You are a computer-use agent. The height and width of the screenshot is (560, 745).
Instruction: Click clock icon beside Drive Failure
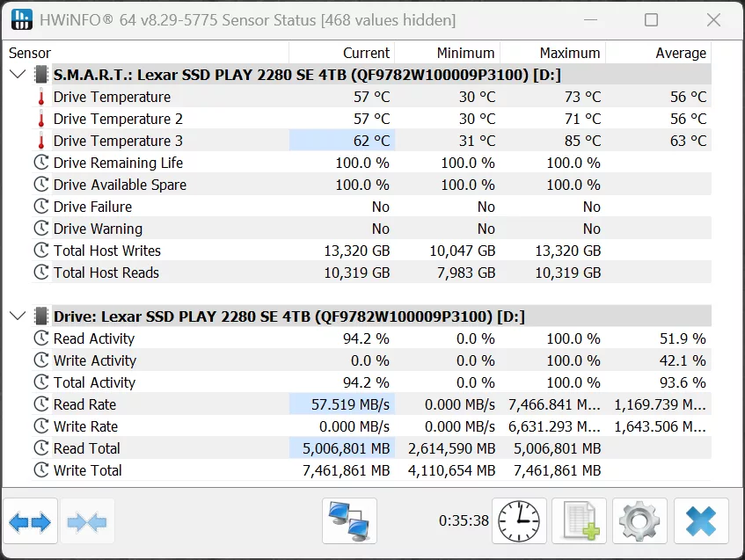pos(41,206)
